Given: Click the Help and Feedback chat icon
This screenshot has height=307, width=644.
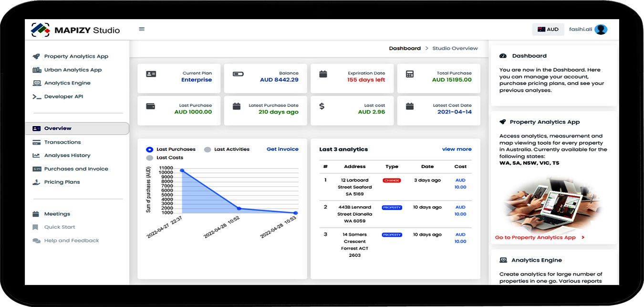Looking at the screenshot, I should click(36, 241).
